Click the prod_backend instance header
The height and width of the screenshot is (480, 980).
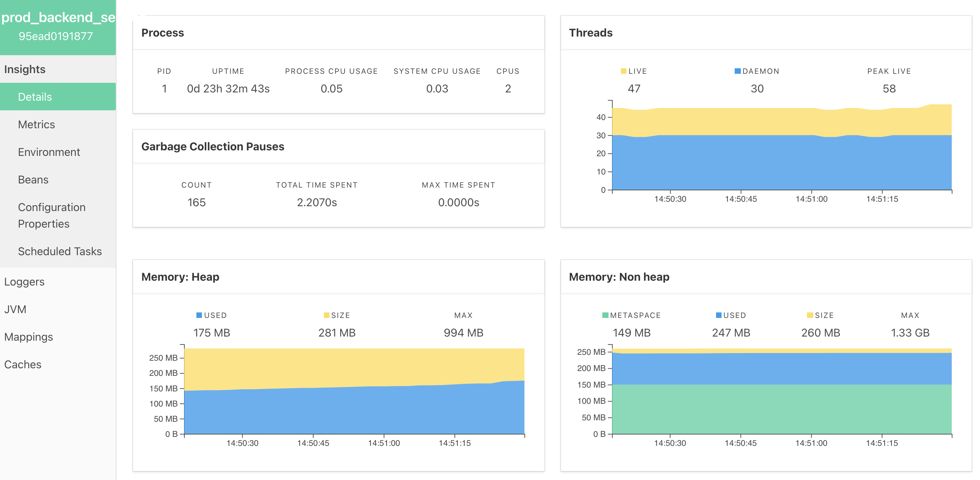tap(58, 17)
